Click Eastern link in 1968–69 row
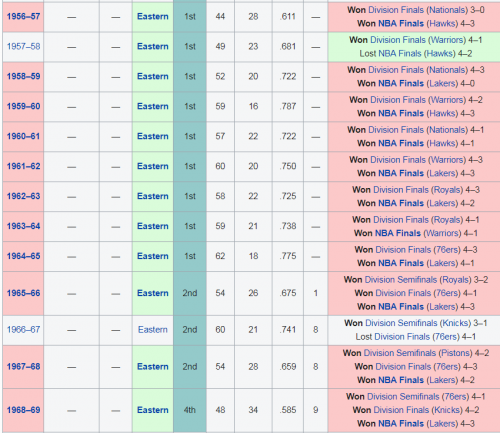 coord(153,410)
